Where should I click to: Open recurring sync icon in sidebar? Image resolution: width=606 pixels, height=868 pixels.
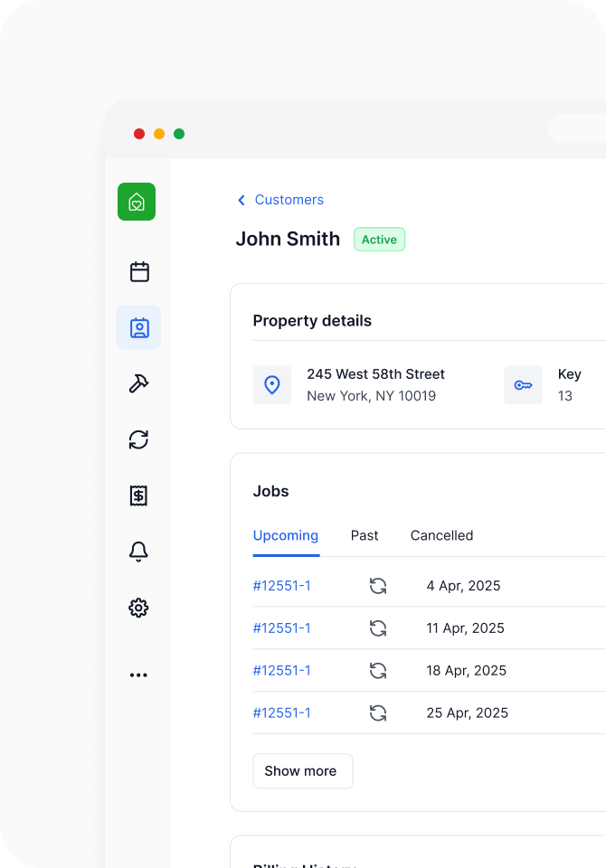(138, 439)
